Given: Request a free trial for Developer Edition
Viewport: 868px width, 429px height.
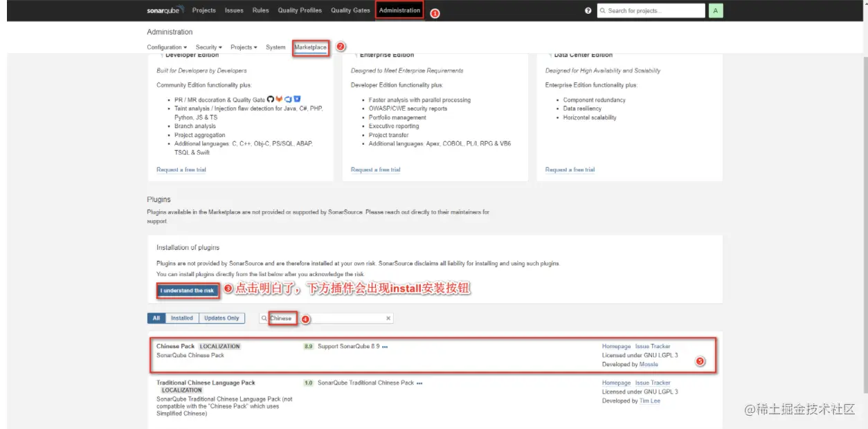Looking at the screenshot, I should coord(181,170).
